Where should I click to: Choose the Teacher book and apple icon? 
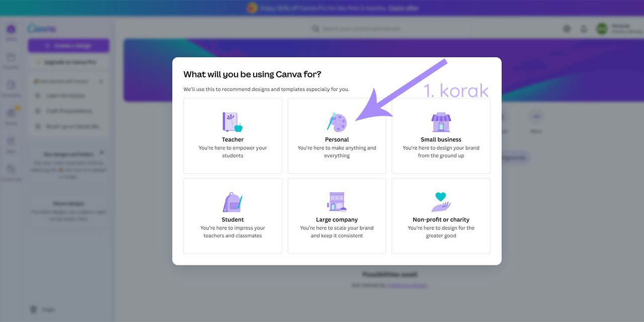pyautogui.click(x=232, y=122)
